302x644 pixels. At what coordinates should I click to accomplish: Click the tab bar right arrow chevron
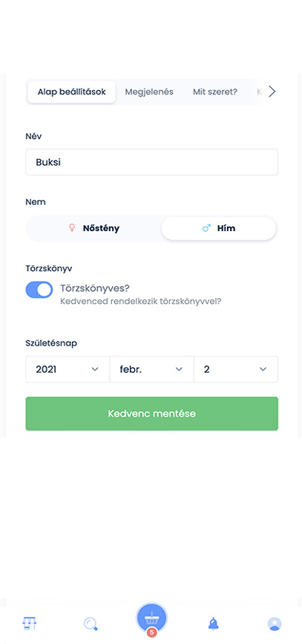272,91
